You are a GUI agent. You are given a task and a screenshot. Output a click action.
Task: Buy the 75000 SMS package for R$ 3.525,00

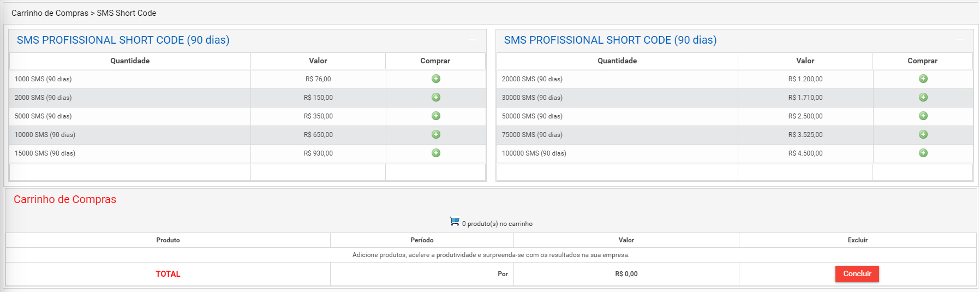(x=923, y=134)
